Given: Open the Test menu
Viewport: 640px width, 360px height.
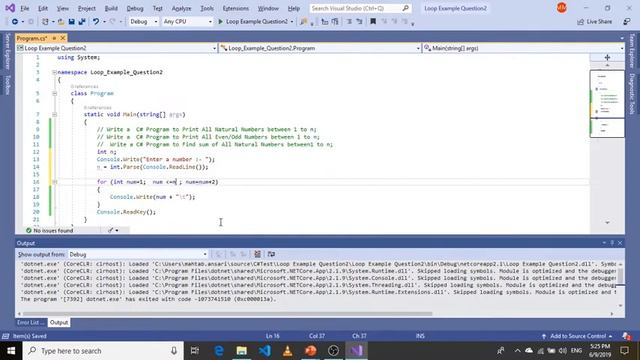Looking at the screenshot, I should coord(158,8).
